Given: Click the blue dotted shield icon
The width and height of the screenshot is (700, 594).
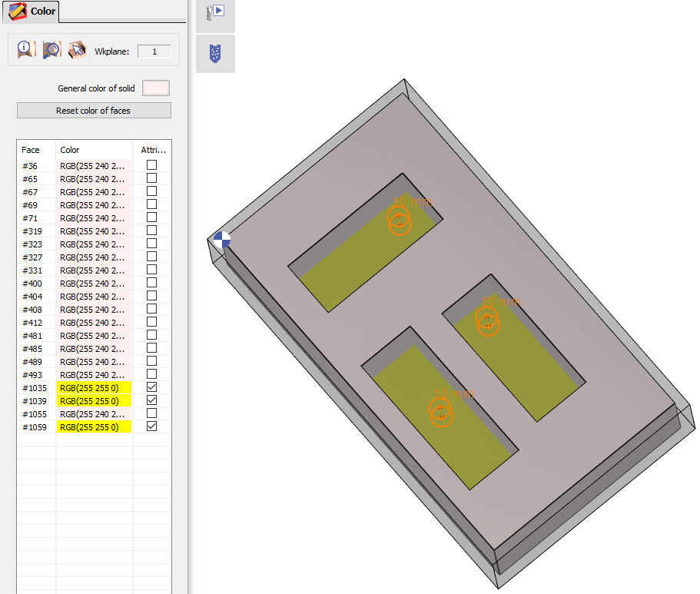Looking at the screenshot, I should pos(215,54).
